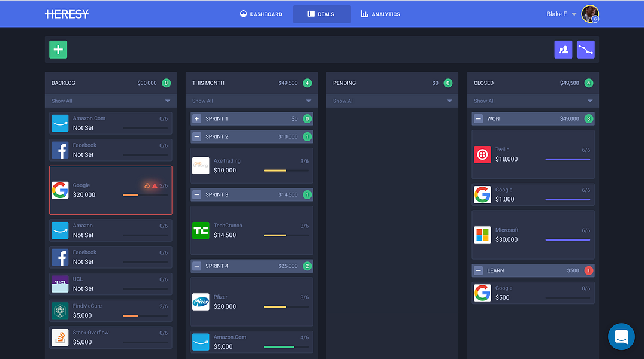Click the Sprint 4 $25,000 total
This screenshot has width=644, height=359.
click(288, 266)
